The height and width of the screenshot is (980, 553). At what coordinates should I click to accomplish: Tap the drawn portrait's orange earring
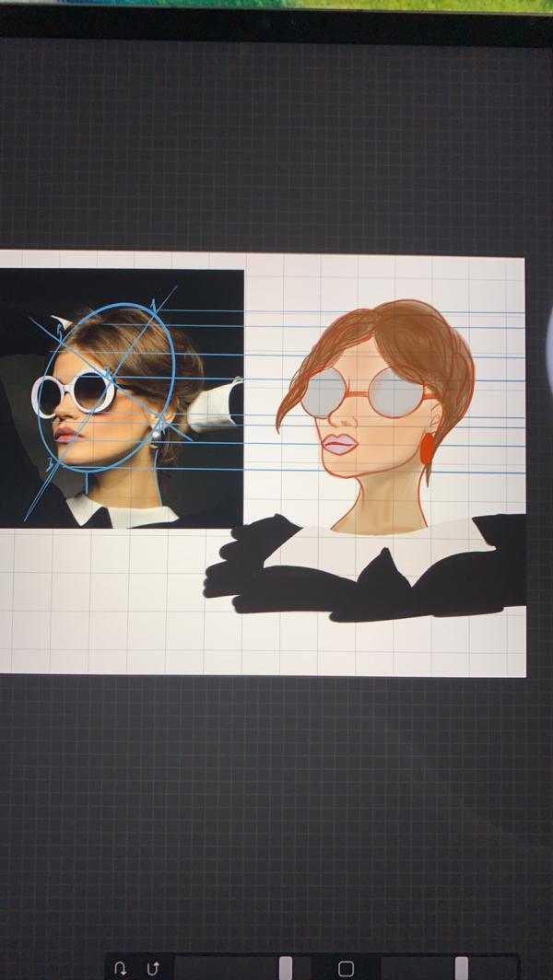[x=427, y=449]
